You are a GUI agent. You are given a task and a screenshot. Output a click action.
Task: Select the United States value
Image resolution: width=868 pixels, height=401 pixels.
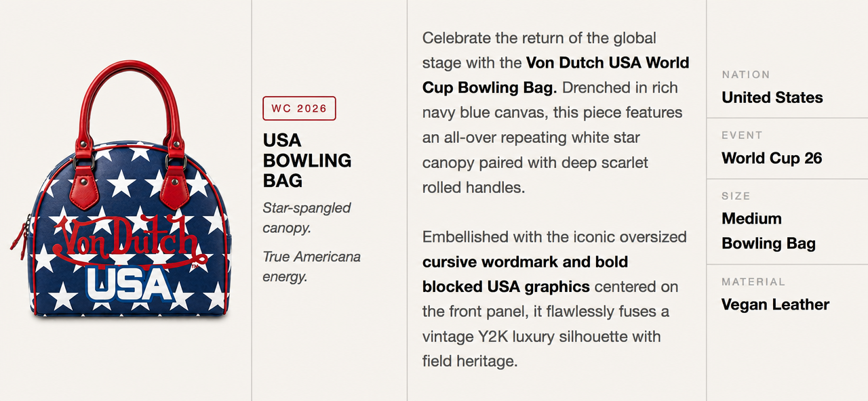[x=772, y=98]
